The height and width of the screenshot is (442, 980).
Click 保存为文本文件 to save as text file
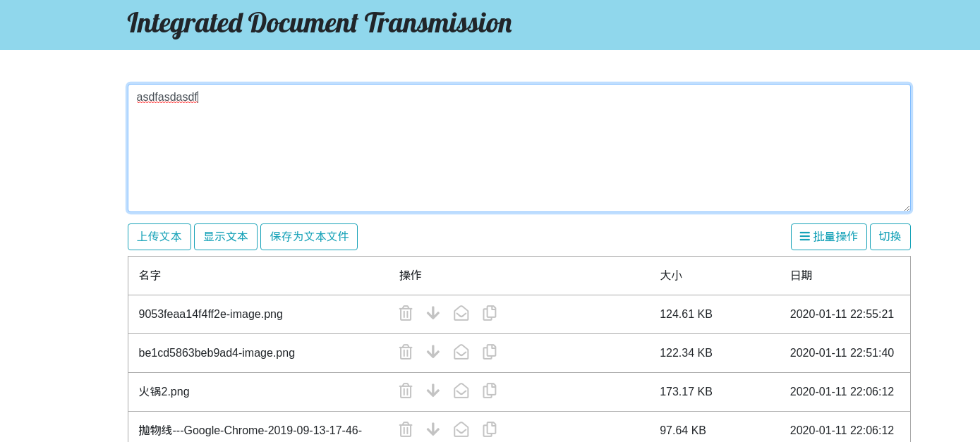(309, 237)
